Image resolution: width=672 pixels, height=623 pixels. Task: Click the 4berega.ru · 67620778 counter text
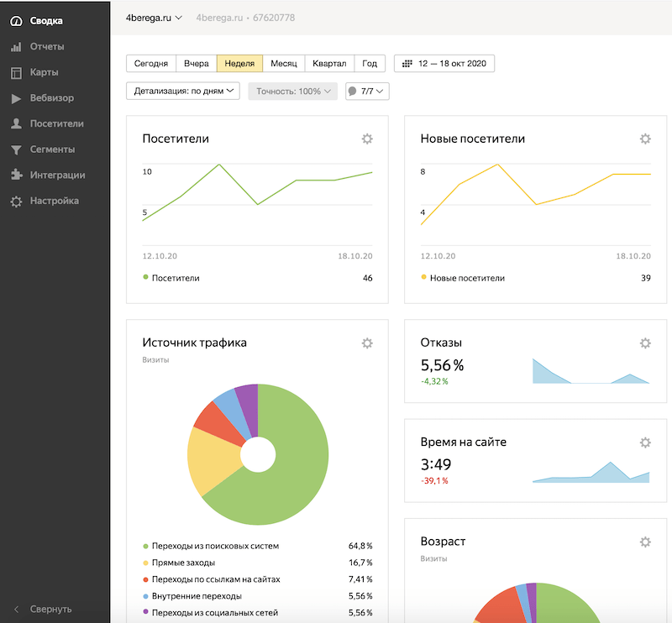click(245, 18)
